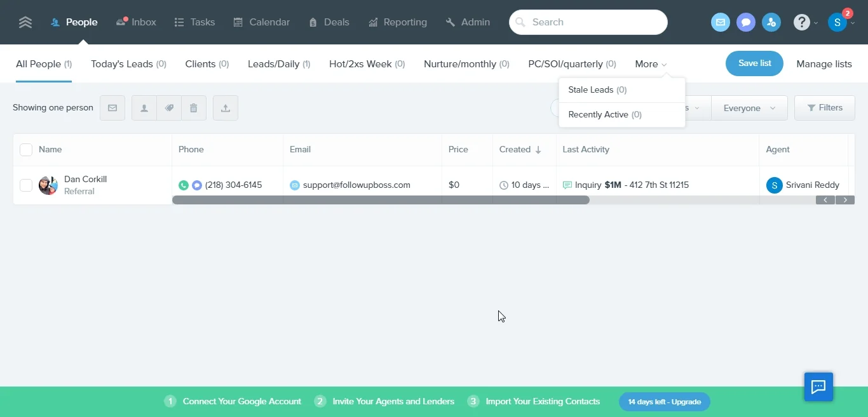Click the Last Activity column header
This screenshot has height=417, width=868.
click(x=586, y=150)
